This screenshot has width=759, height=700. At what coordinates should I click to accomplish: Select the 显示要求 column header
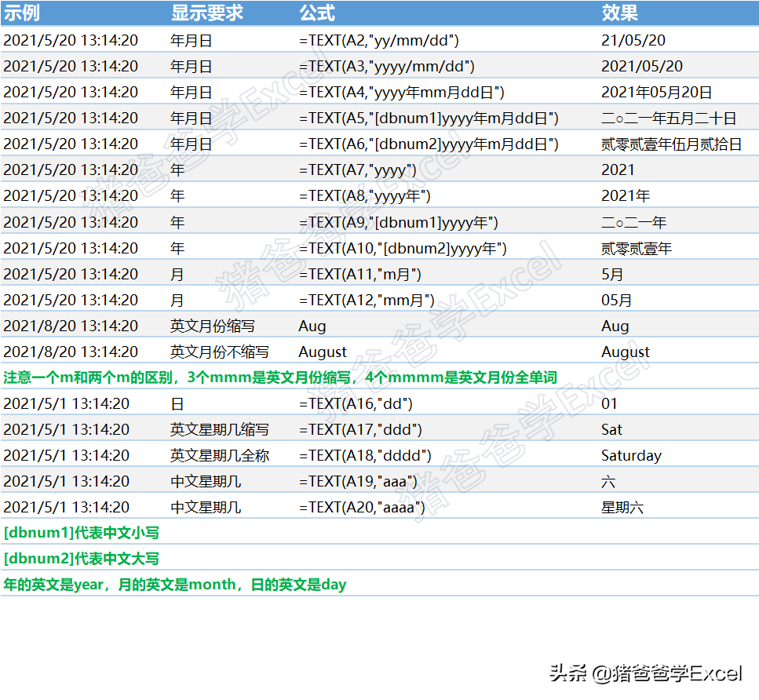coord(207,13)
